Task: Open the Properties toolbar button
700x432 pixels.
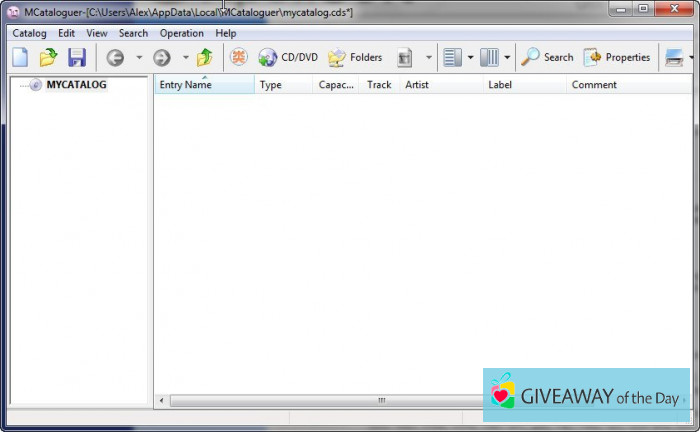Action: [x=617, y=58]
